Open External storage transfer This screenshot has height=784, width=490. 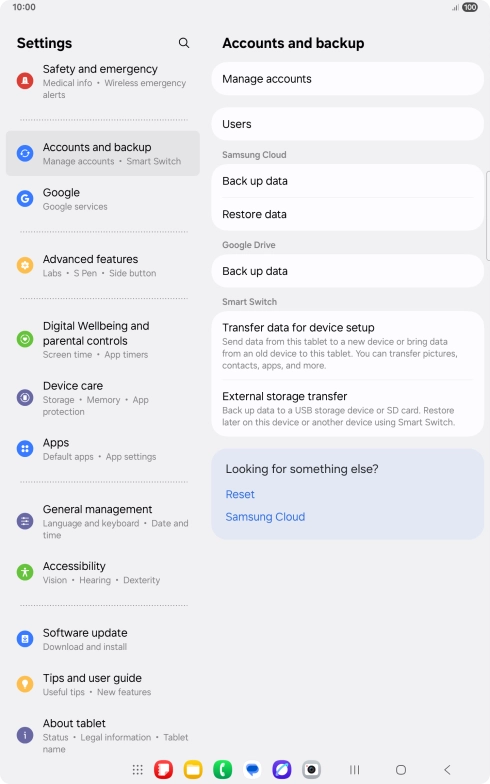tap(348, 408)
